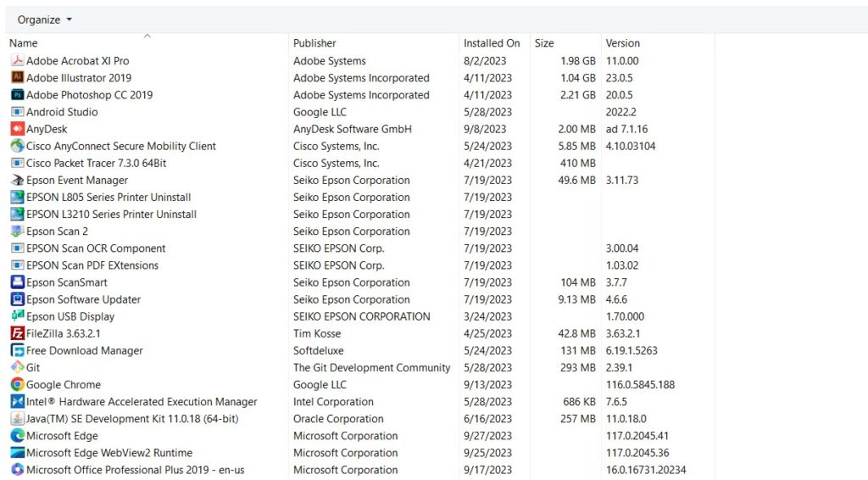
Task: Click version 2022.2 of Android Studio
Action: [x=621, y=112]
